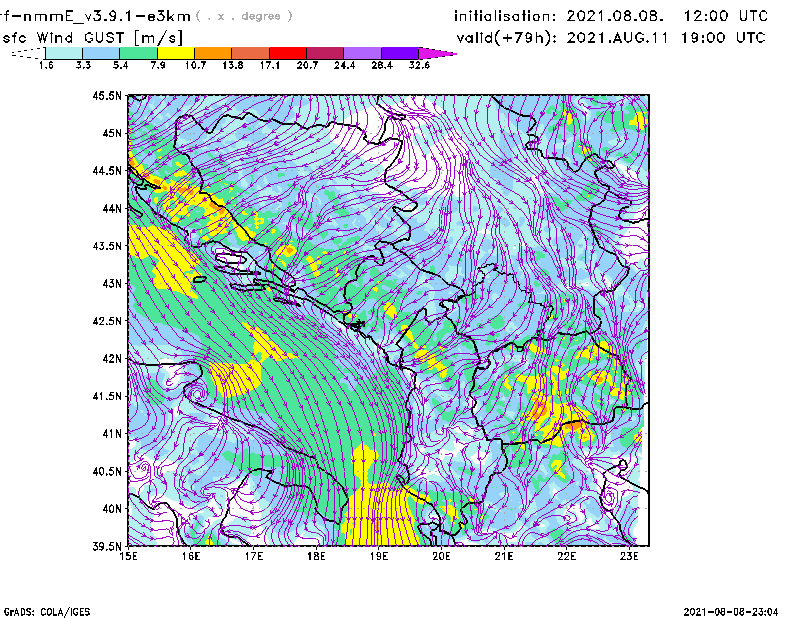Click the grey '( . x . degree )' text

coord(244,16)
